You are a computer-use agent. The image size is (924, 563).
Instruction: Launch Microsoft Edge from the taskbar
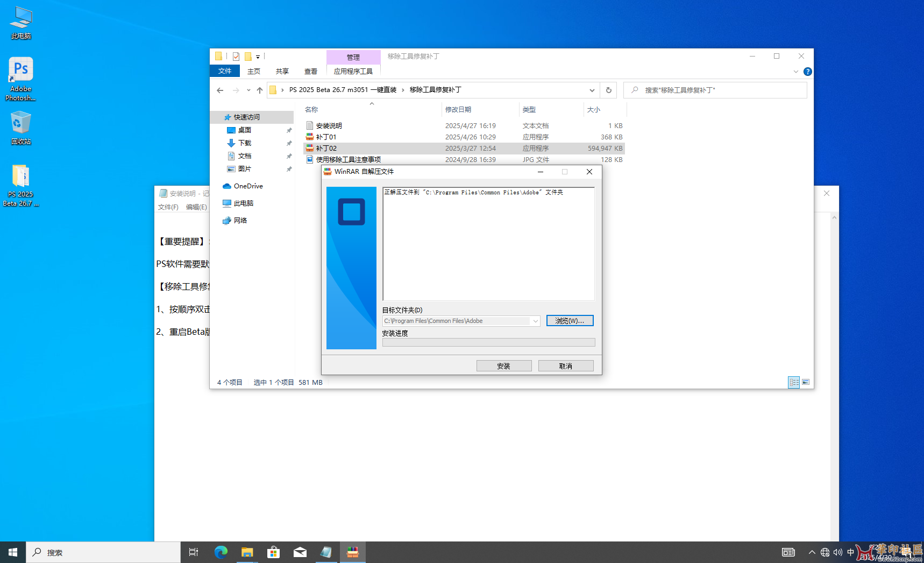point(221,552)
